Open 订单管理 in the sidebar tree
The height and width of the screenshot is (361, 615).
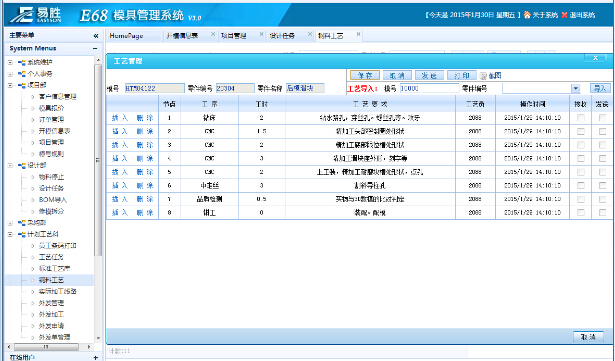point(51,119)
